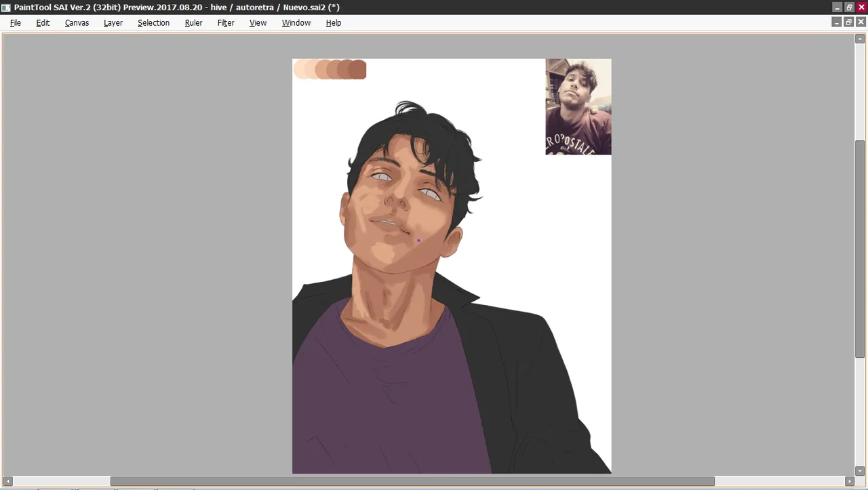Click the reference photo in canvas corner
The width and height of the screenshot is (868, 490).
[578, 106]
